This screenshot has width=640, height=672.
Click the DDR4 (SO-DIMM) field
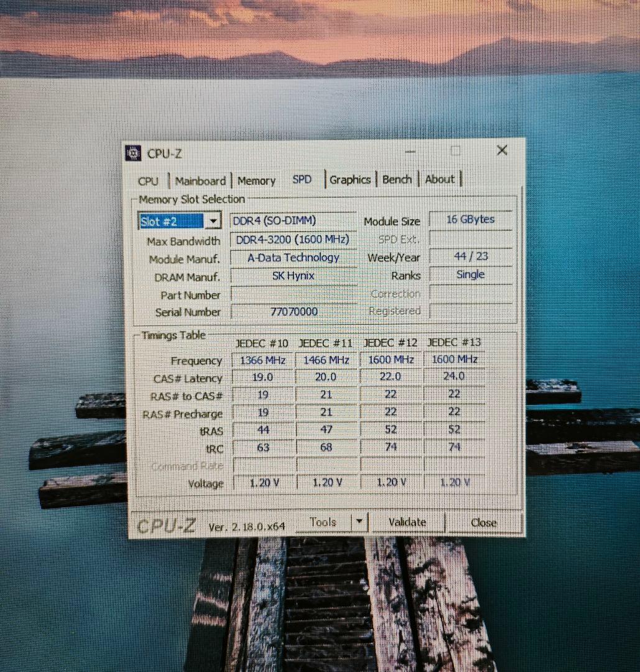[x=293, y=220]
